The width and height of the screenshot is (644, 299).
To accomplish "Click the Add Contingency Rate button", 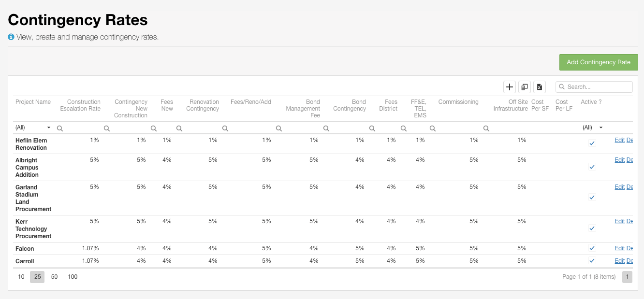I will click(599, 62).
